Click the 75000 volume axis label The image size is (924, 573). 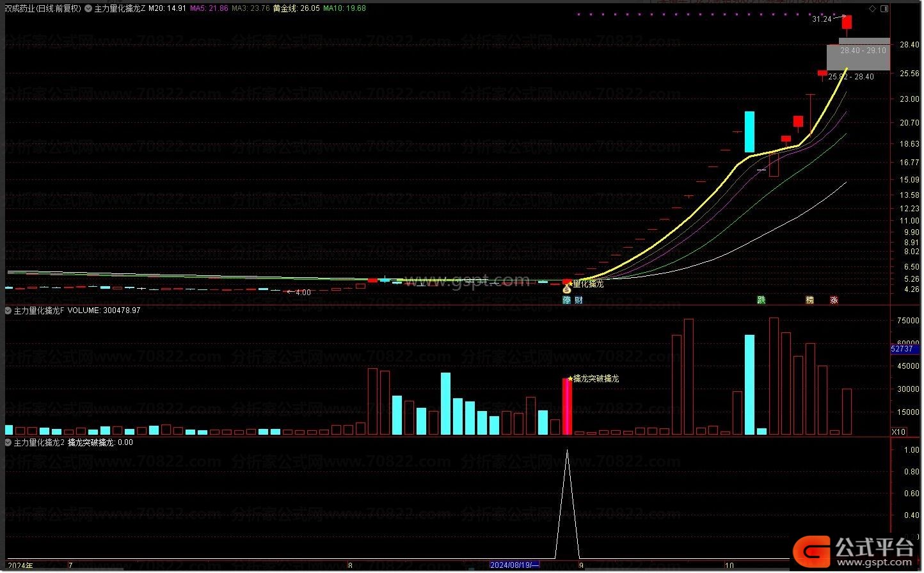pyautogui.click(x=908, y=321)
